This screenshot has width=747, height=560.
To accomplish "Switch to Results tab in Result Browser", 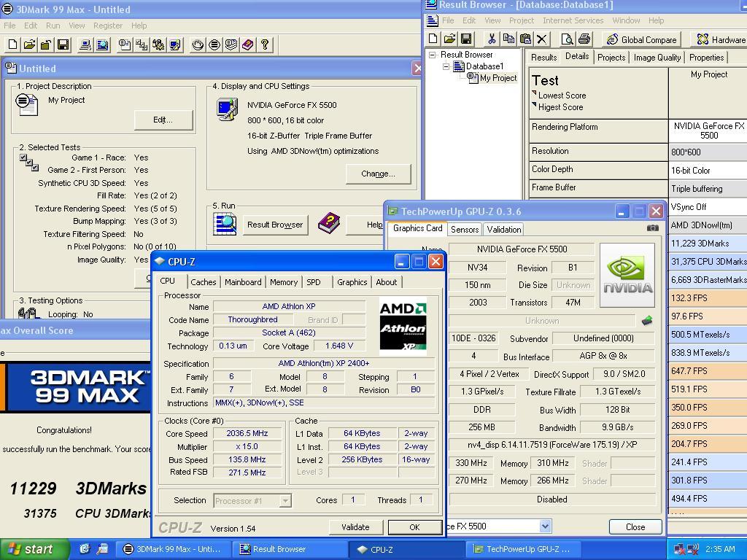I will 543,58.
